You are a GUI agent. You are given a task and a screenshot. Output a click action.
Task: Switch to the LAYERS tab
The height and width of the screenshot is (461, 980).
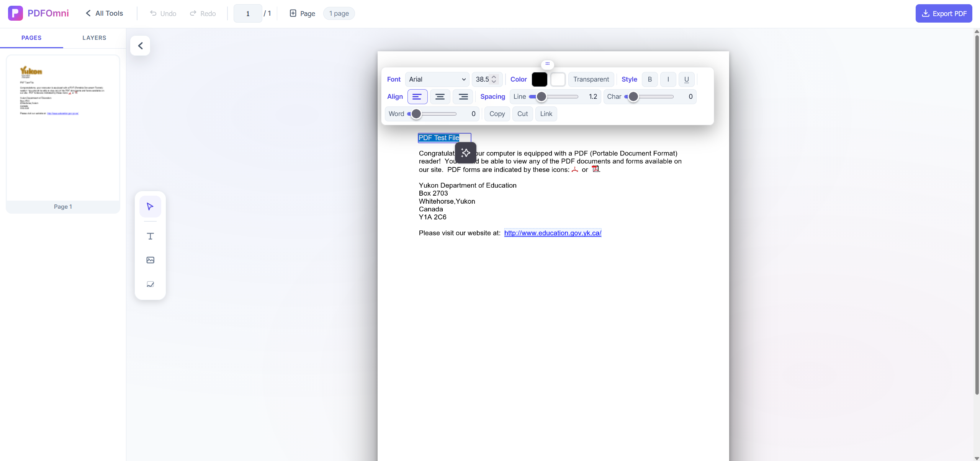pos(94,38)
